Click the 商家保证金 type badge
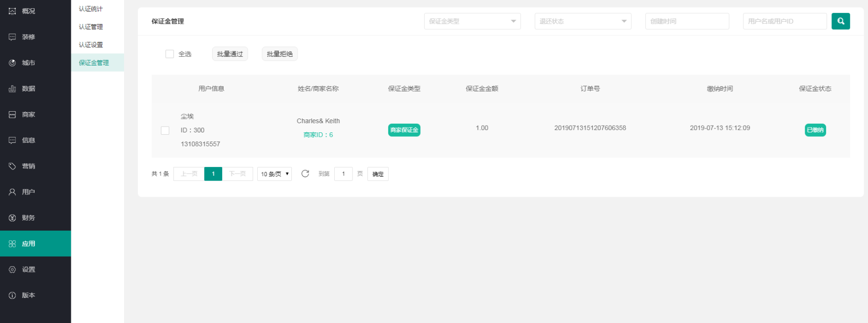868x323 pixels. click(404, 130)
